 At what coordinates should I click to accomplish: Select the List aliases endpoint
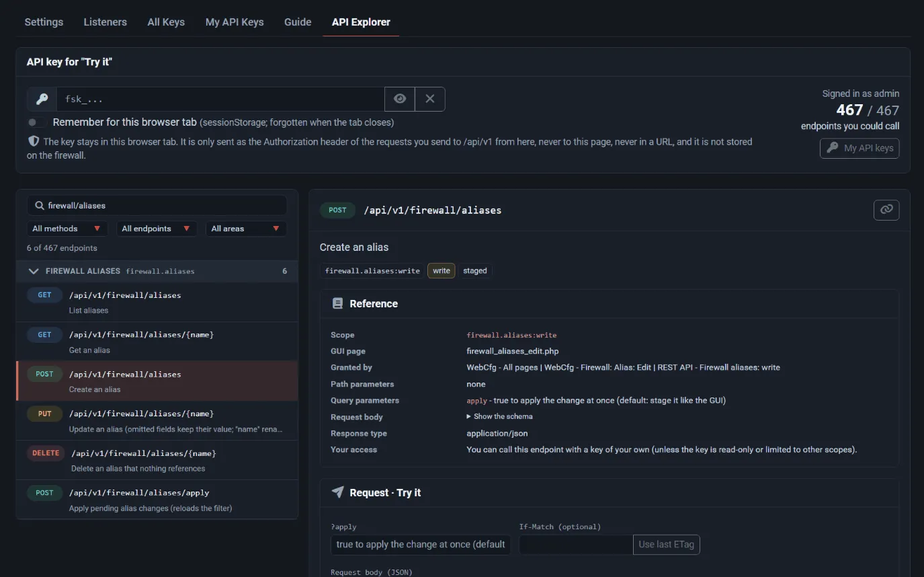pyautogui.click(x=157, y=302)
